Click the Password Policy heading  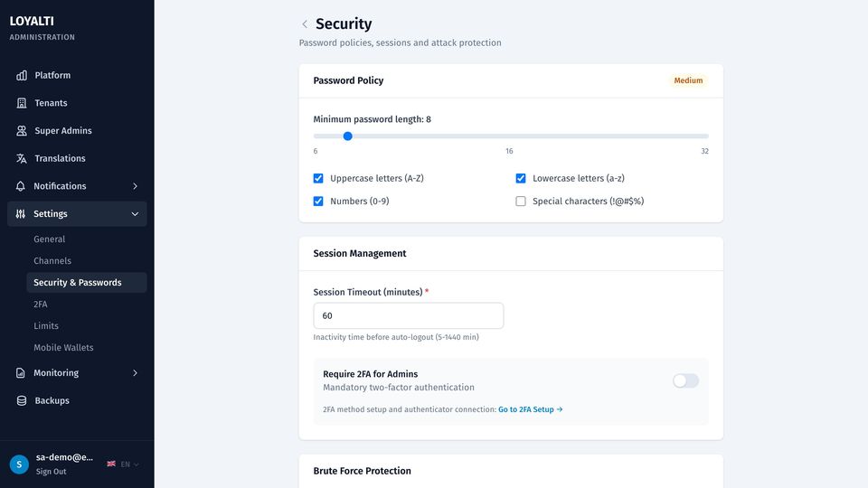(x=348, y=80)
